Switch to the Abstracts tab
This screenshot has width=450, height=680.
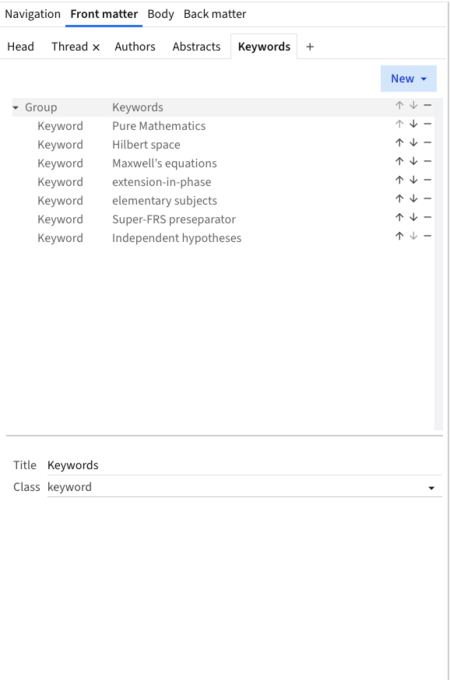196,46
